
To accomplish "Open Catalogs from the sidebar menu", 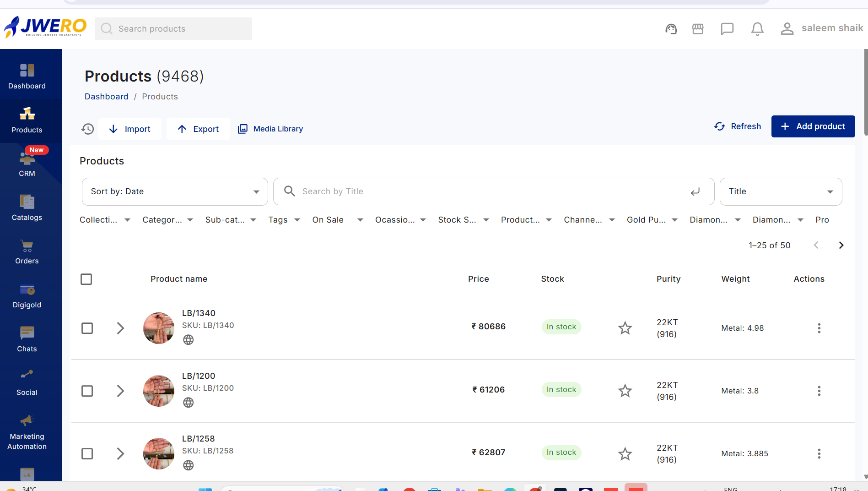I will (x=27, y=208).
